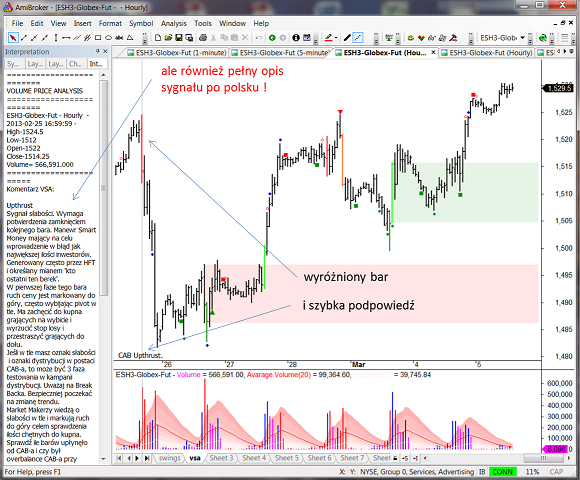Select the arrow pointer tool
Screen dimensions: 580x480
coord(13,38)
